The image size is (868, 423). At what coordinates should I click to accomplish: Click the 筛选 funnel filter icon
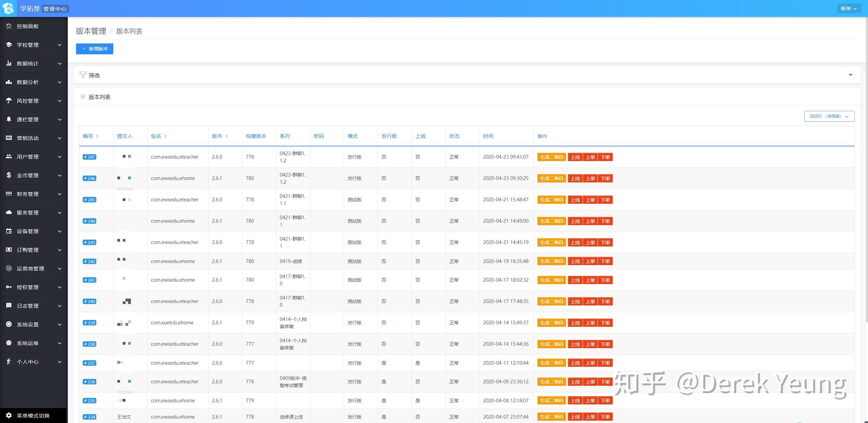(83, 75)
